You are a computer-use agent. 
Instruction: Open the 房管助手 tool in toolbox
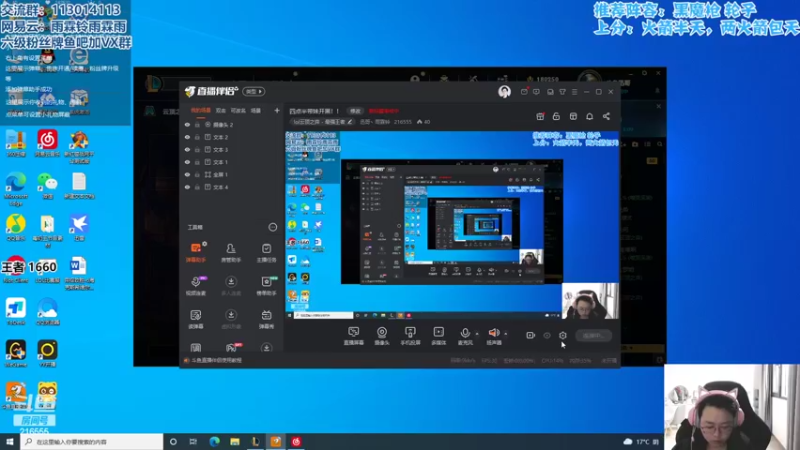click(231, 253)
